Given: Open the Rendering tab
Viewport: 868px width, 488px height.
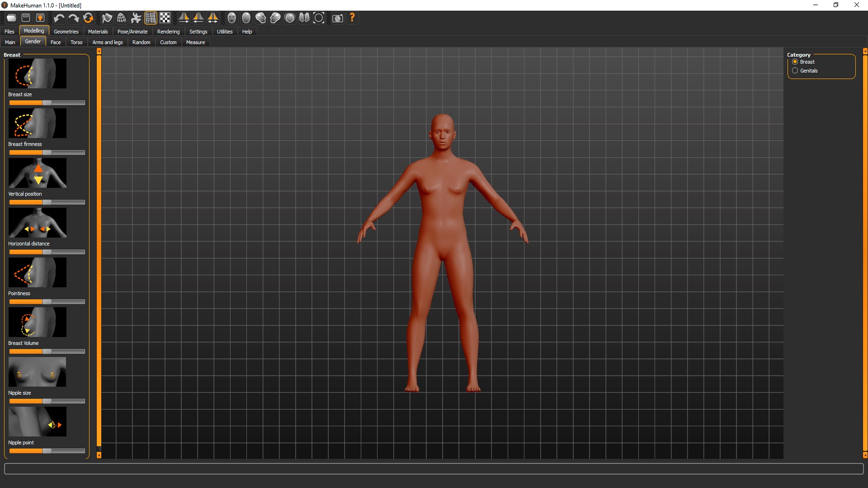Looking at the screenshot, I should click(168, 32).
